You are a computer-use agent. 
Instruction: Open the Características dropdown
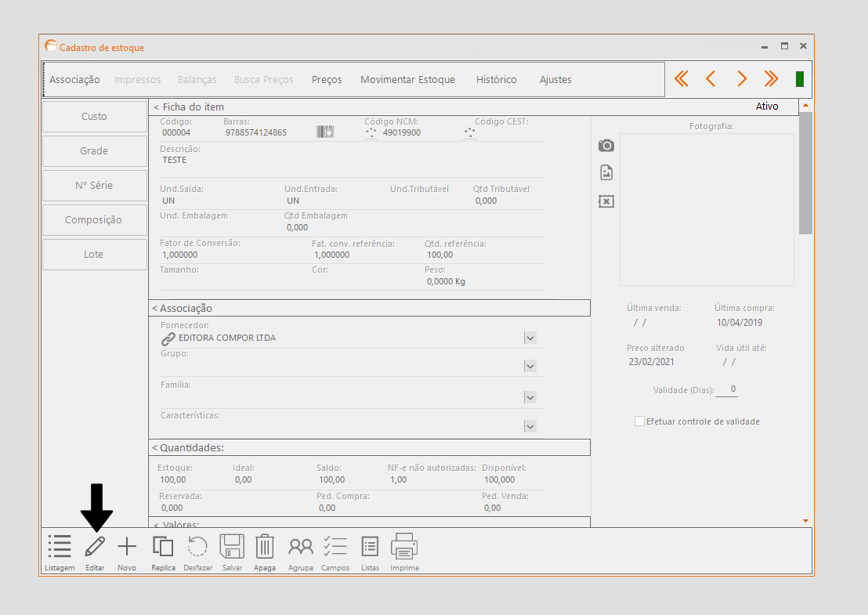tap(530, 426)
